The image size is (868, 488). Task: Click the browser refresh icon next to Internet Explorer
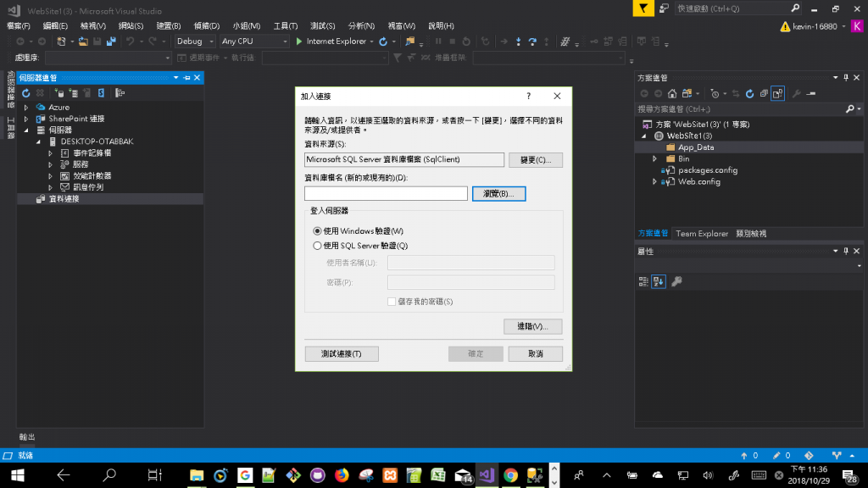tap(383, 42)
